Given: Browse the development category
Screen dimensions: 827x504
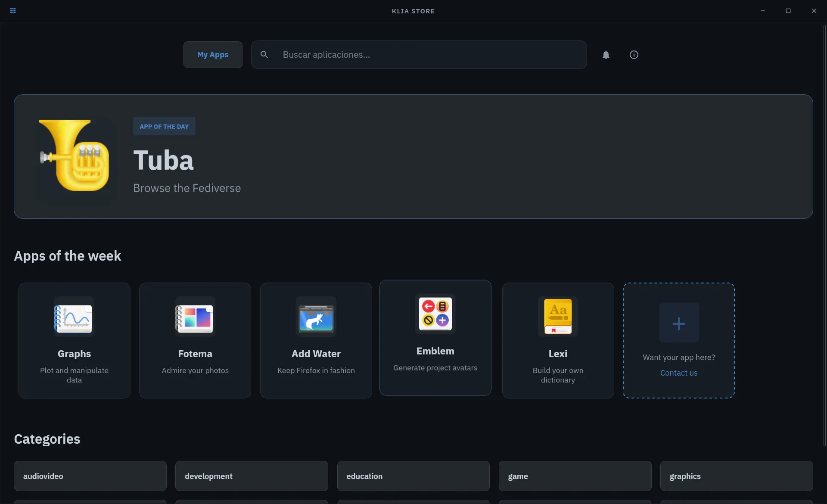Looking at the screenshot, I should (252, 476).
